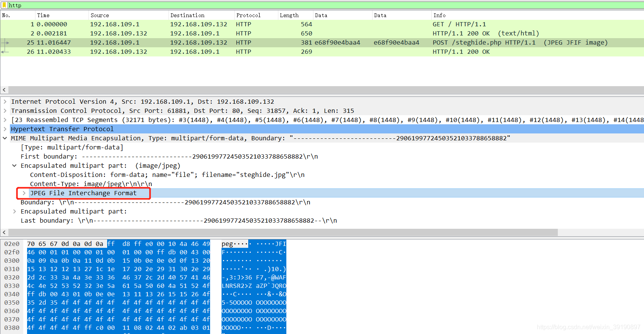Click the http display filter field
644x334 pixels.
pos(326,5)
